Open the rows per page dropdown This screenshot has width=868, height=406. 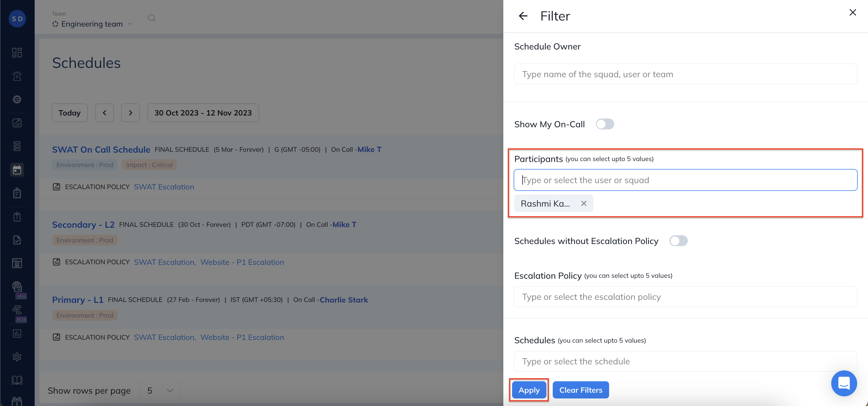[159, 391]
